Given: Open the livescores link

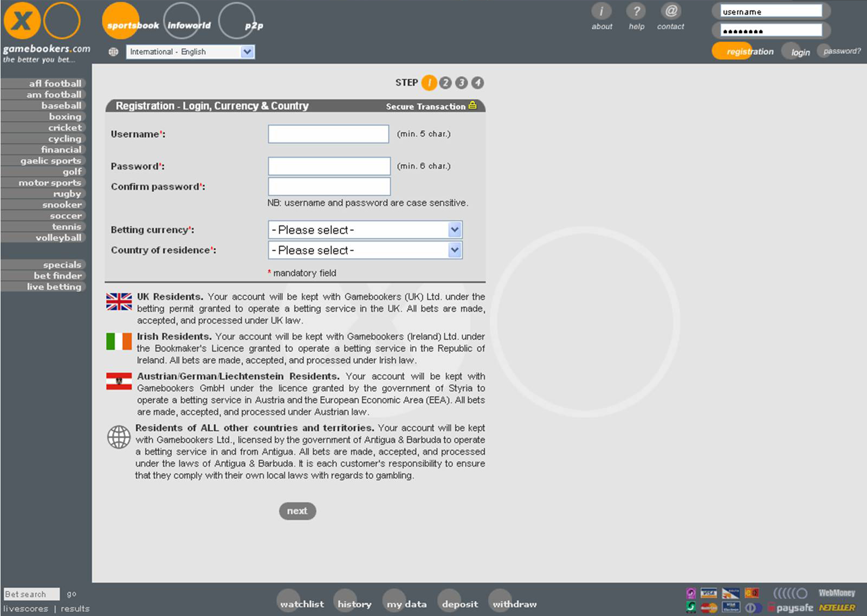Looking at the screenshot, I should coord(25,609).
